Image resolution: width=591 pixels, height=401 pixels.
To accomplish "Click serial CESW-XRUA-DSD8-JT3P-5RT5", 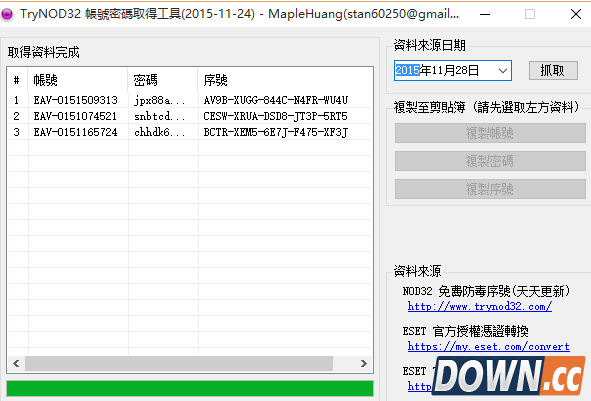I will 275,116.
